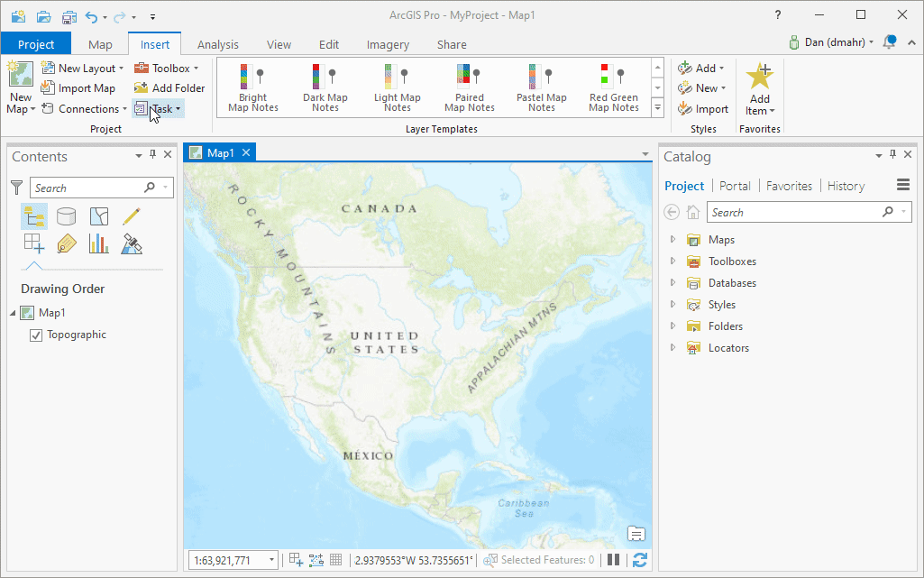Click the Add Folder button
The width and height of the screenshot is (924, 578).
pos(169,87)
